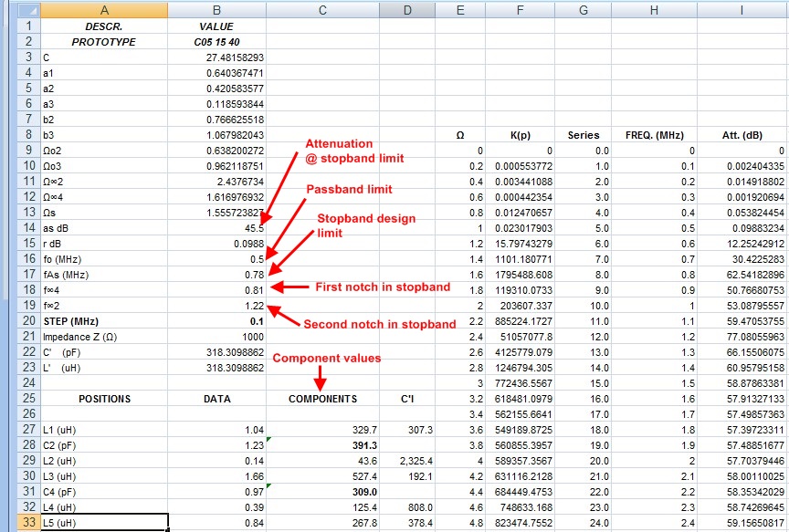The width and height of the screenshot is (789, 532).
Task: Click value 0.766625518 for b2
Action: coord(216,120)
